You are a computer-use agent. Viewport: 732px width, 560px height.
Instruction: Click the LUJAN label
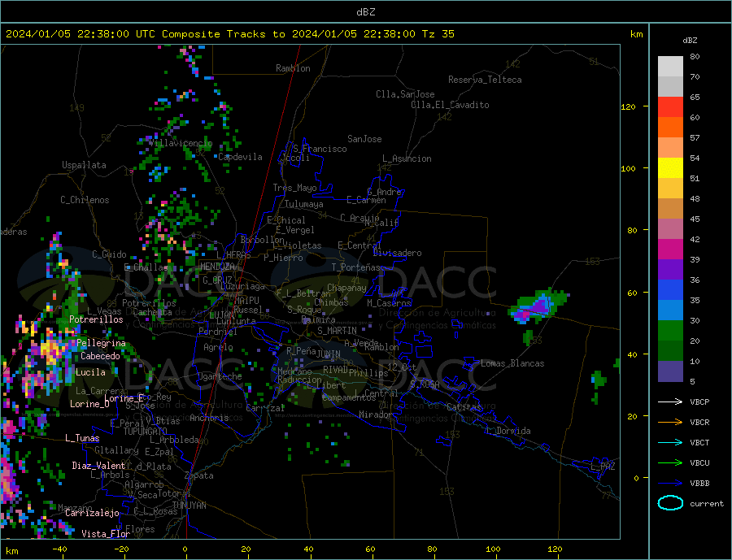[x=221, y=316]
